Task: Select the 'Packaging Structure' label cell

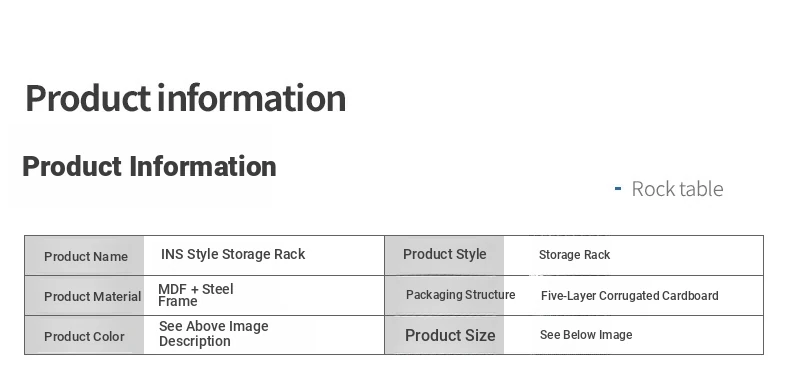Action: [444, 295]
